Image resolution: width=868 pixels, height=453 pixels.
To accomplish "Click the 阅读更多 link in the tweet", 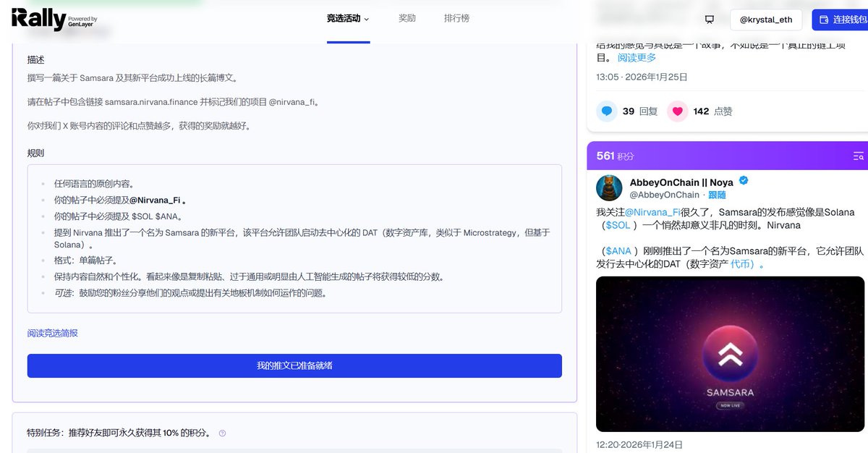I will pos(637,57).
